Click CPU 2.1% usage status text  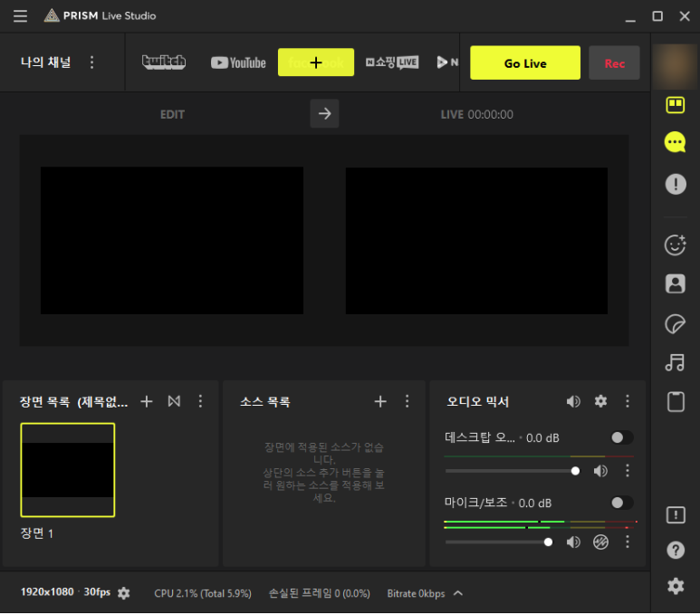pyautogui.click(x=203, y=593)
